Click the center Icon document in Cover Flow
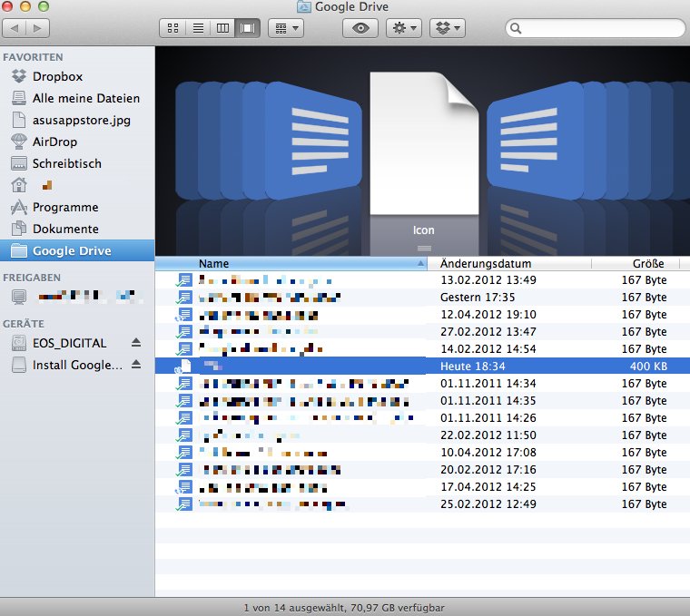 pyautogui.click(x=424, y=143)
